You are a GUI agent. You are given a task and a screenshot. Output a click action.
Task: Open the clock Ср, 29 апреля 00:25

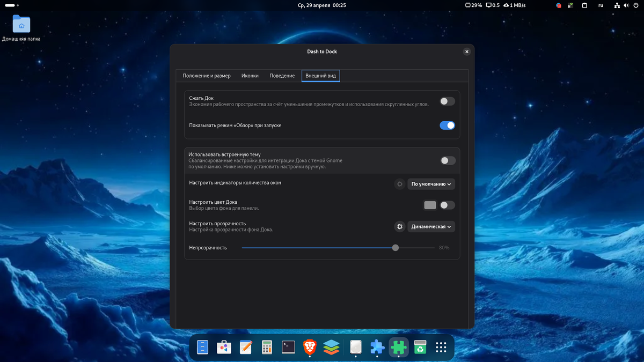point(322,5)
